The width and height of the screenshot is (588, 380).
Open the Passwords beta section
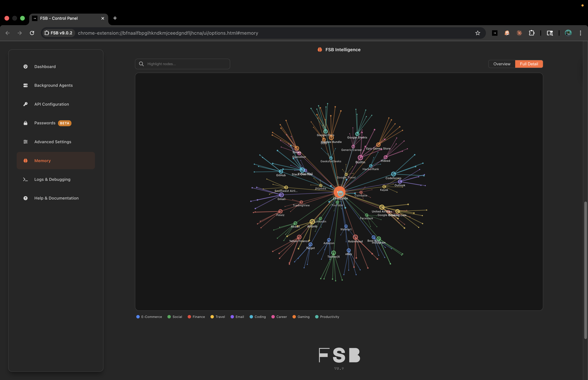(56, 123)
